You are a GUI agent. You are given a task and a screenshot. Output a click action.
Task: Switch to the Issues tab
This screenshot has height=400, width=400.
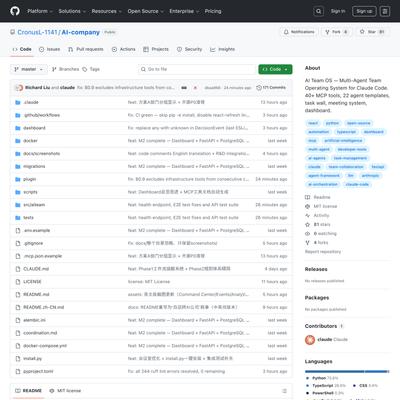click(x=49, y=49)
